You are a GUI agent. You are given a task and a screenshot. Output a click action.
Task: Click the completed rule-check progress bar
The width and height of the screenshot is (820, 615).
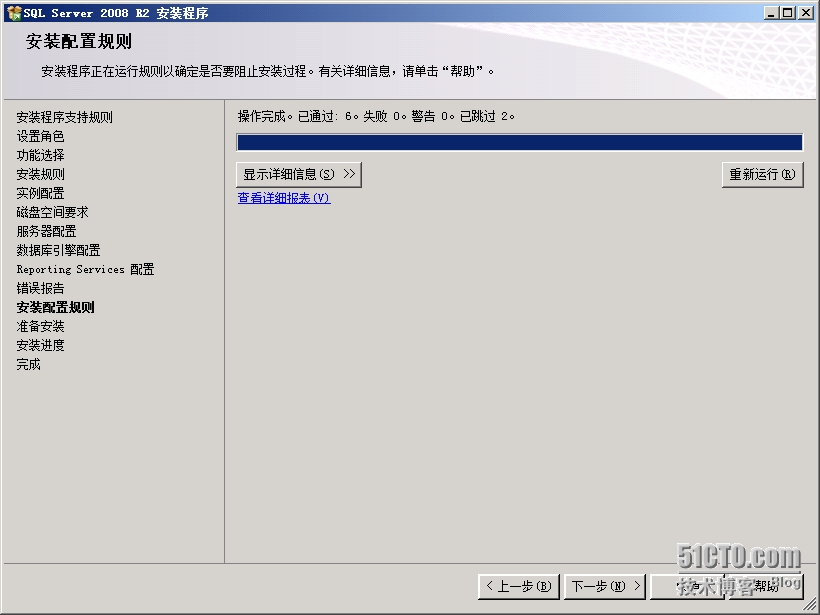(520, 142)
